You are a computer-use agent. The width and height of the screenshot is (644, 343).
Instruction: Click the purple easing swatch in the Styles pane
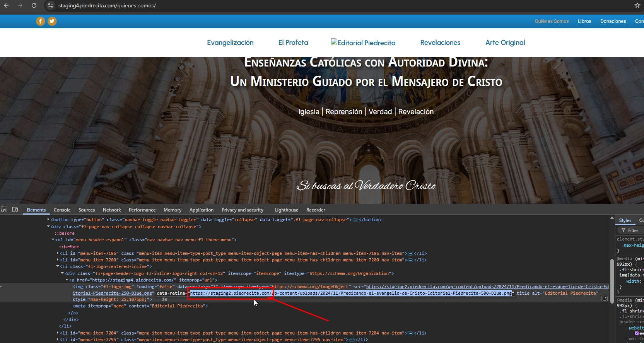pyautogui.click(x=636, y=333)
